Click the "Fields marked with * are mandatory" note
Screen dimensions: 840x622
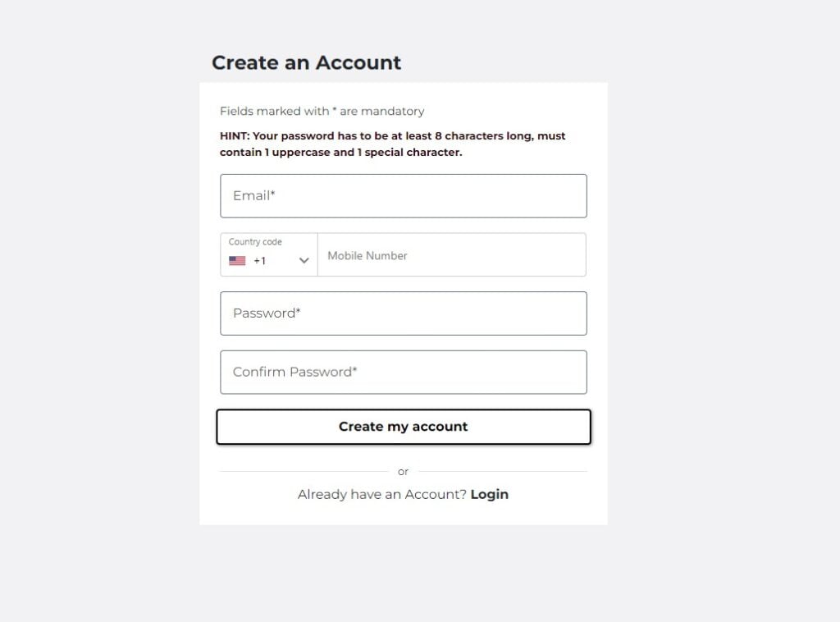pos(322,111)
